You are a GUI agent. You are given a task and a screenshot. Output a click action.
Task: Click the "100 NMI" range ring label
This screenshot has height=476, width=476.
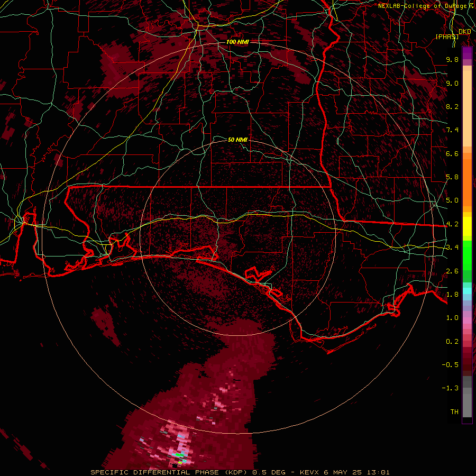pos(237,42)
